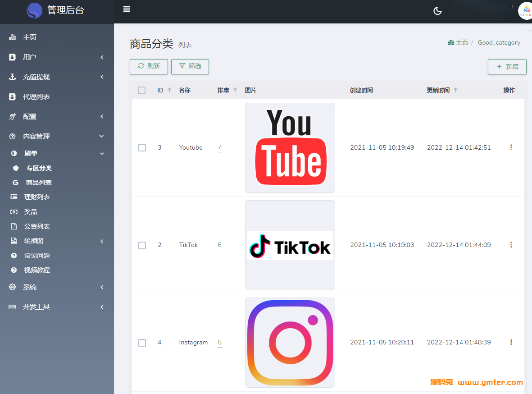Expand the 配置 menu chevron
The height and width of the screenshot is (394, 532).
(x=102, y=116)
